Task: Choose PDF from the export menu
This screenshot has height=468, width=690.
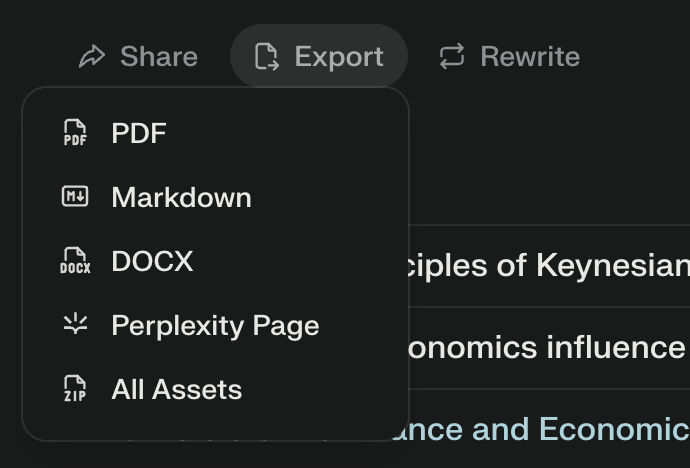Action: click(139, 133)
